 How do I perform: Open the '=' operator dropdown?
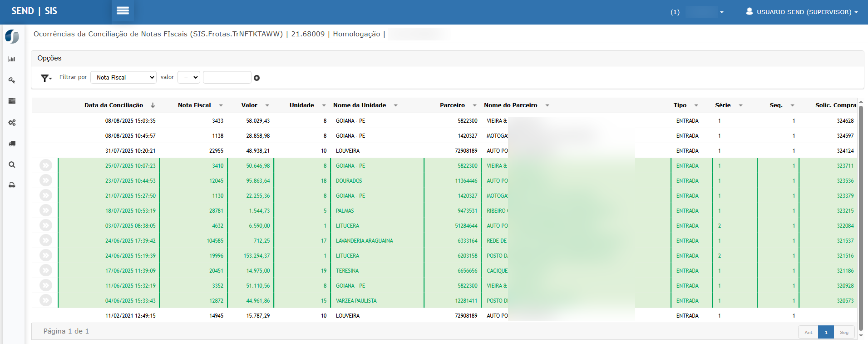[x=188, y=78]
